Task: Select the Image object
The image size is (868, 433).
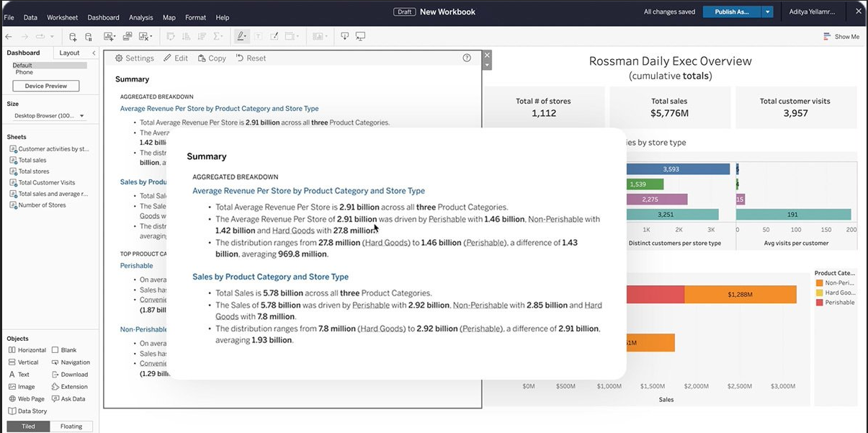Action: 21,387
